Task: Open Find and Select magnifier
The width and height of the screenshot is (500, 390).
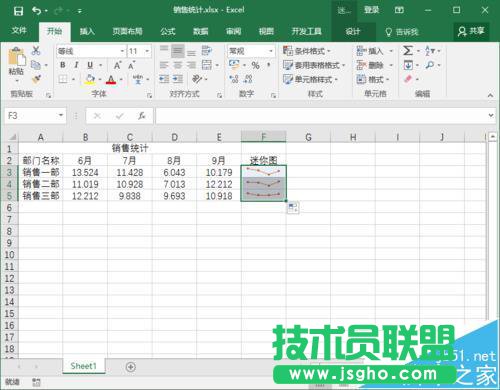Action: tap(430, 65)
